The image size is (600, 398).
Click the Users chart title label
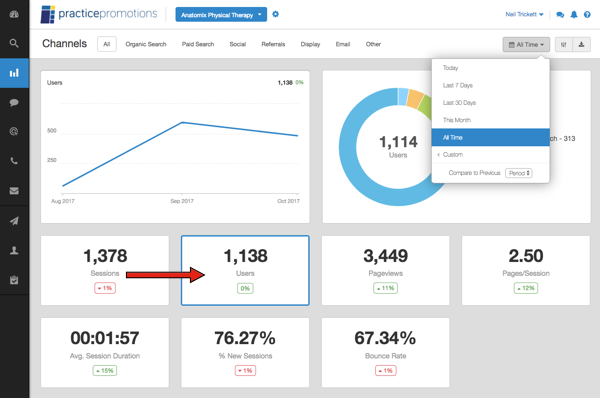(x=54, y=83)
